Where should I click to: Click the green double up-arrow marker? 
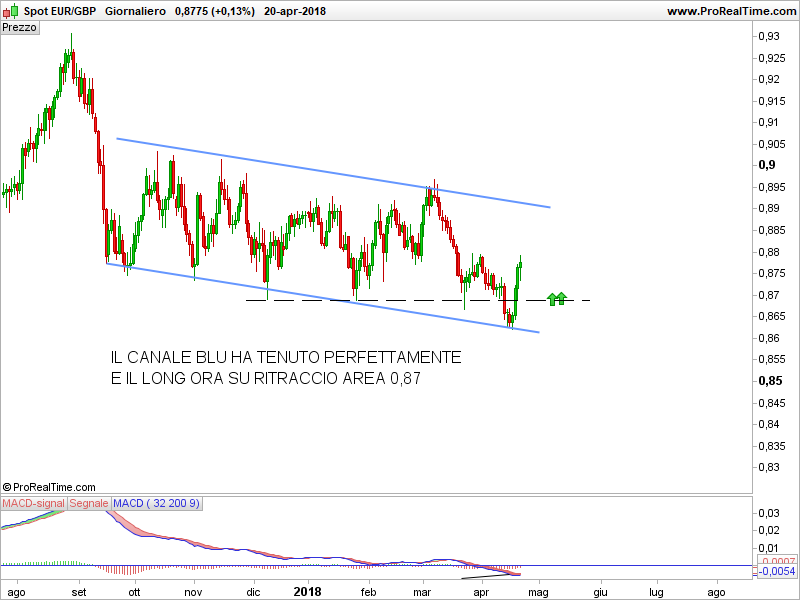point(558,298)
